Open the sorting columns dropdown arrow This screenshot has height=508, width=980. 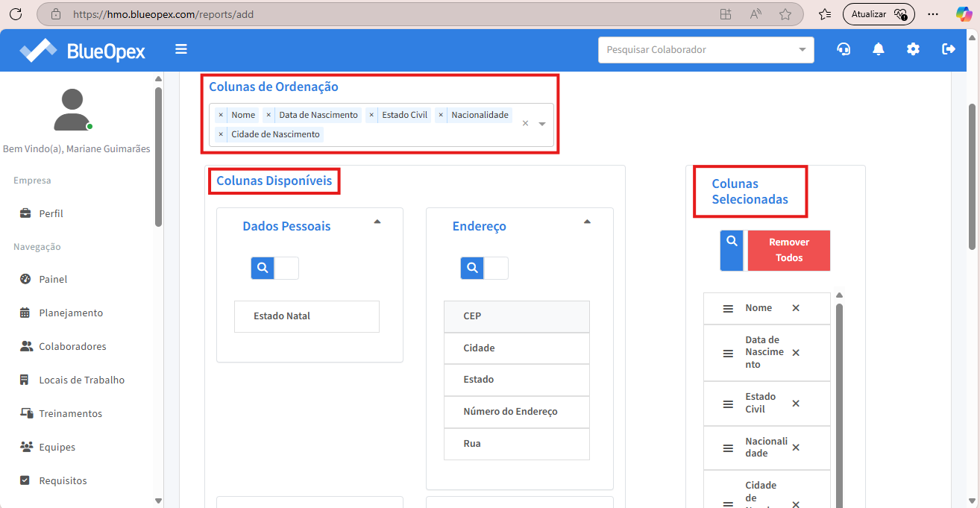[x=542, y=124]
